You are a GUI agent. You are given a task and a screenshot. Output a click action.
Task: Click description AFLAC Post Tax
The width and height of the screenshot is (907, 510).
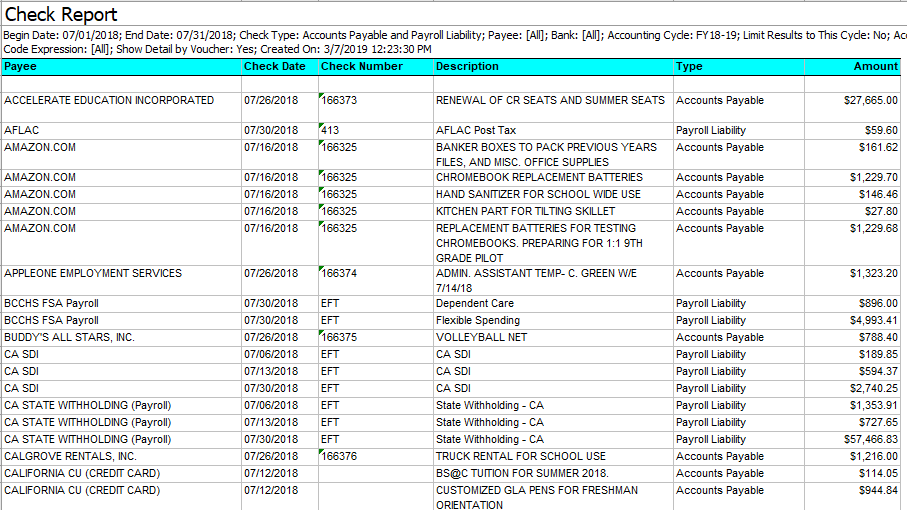click(x=475, y=131)
